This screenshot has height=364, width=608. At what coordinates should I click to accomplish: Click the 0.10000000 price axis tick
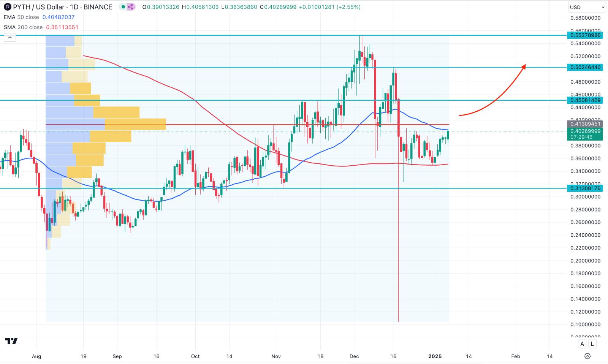pyautogui.click(x=585, y=324)
